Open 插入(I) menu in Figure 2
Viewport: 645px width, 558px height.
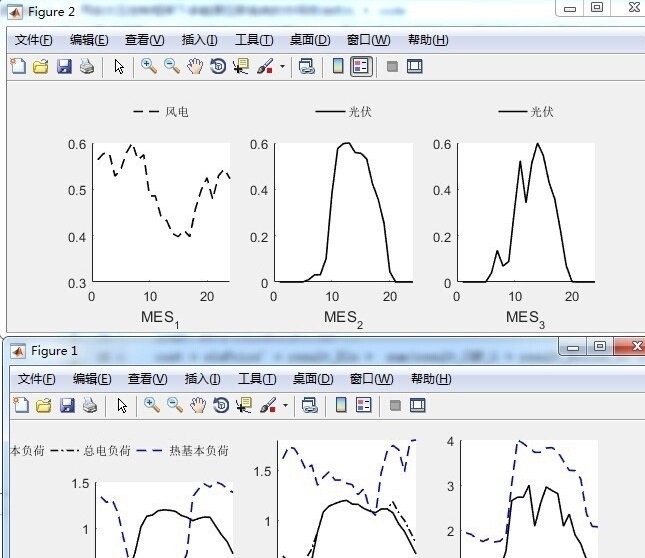200,40
